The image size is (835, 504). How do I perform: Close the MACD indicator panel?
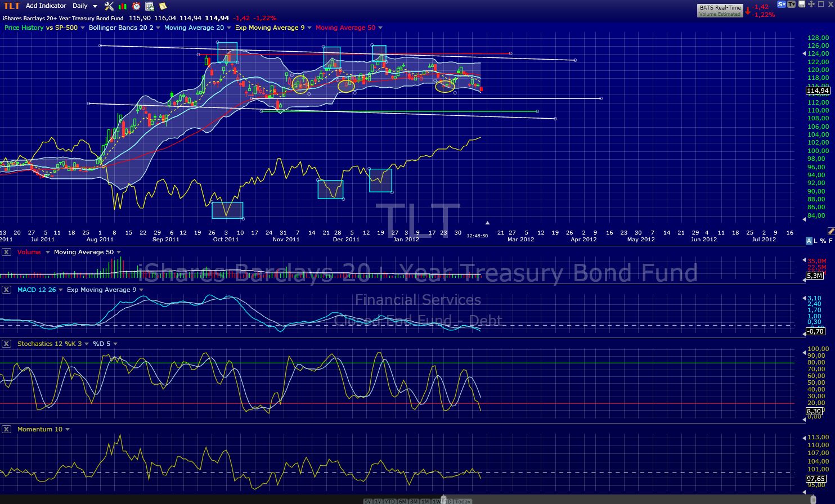click(x=6, y=290)
